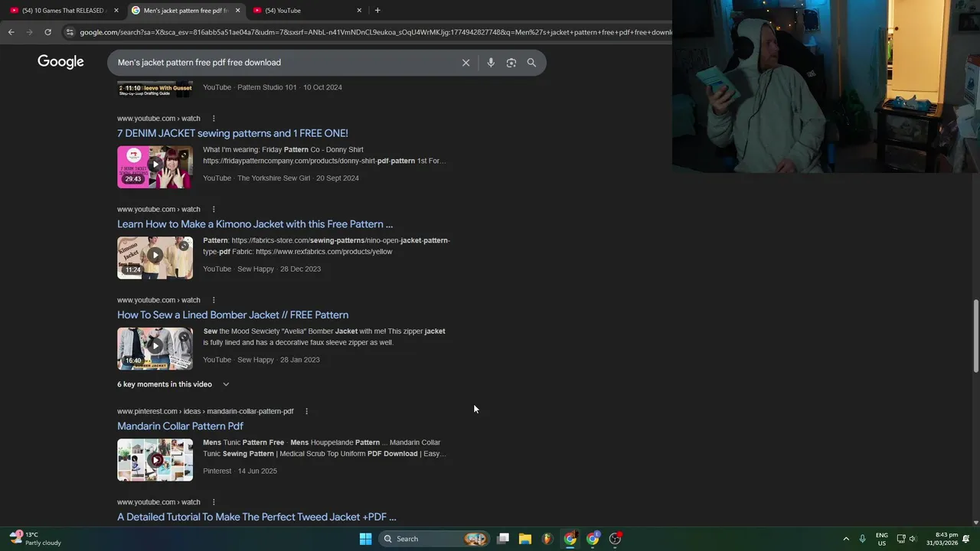Viewport: 980px width, 551px height.
Task: Open notification bell in system tray
Action: [966, 539]
